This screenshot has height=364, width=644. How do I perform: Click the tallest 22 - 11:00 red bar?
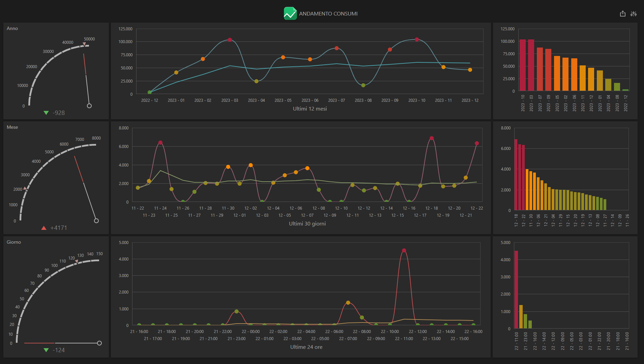(x=516, y=290)
